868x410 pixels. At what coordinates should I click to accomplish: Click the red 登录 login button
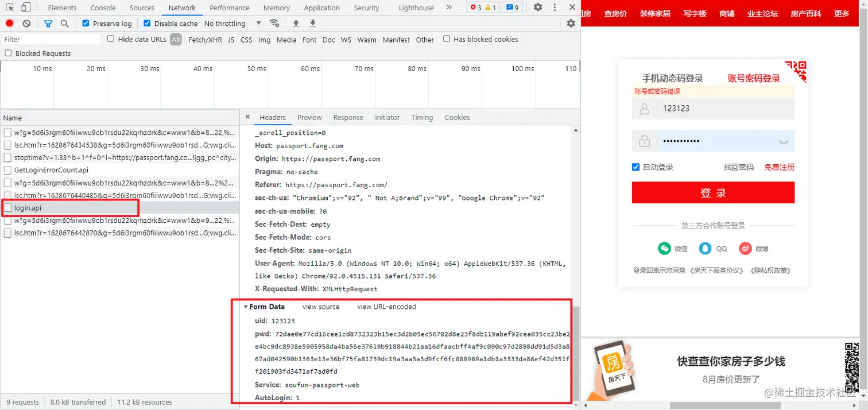[713, 192]
